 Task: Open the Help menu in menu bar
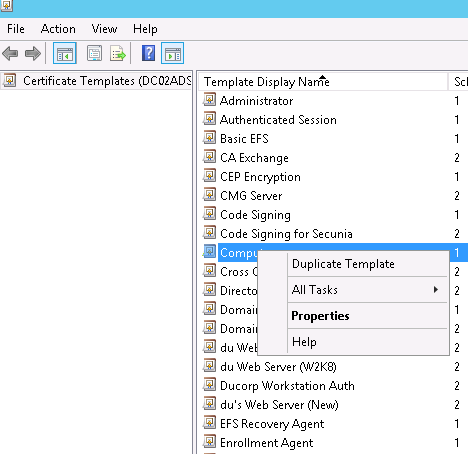click(x=145, y=29)
